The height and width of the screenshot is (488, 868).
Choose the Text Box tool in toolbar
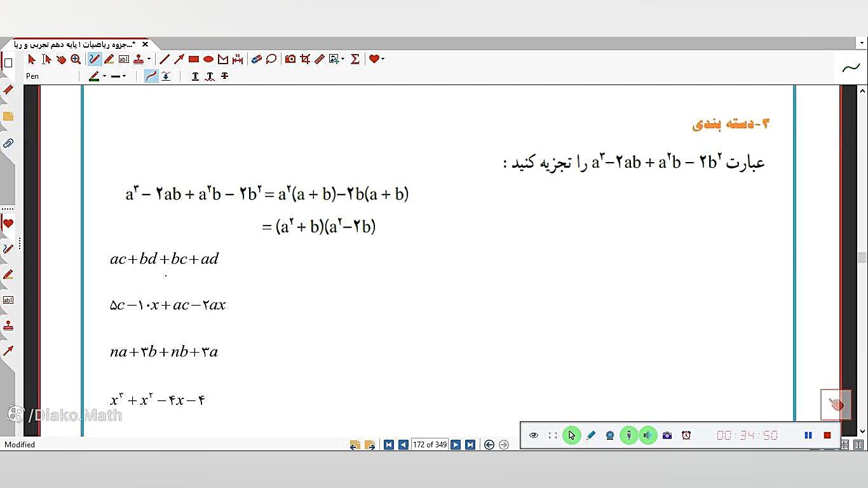(124, 59)
